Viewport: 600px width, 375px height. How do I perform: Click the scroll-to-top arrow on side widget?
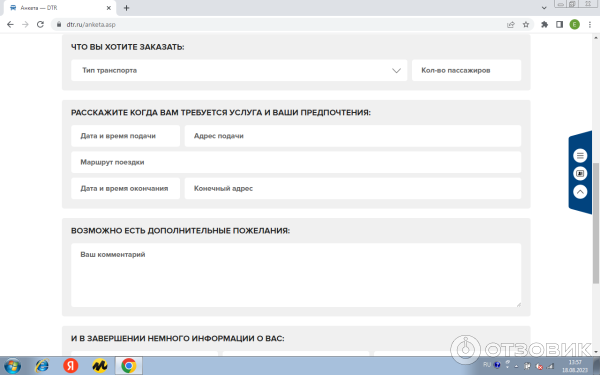pyautogui.click(x=580, y=192)
